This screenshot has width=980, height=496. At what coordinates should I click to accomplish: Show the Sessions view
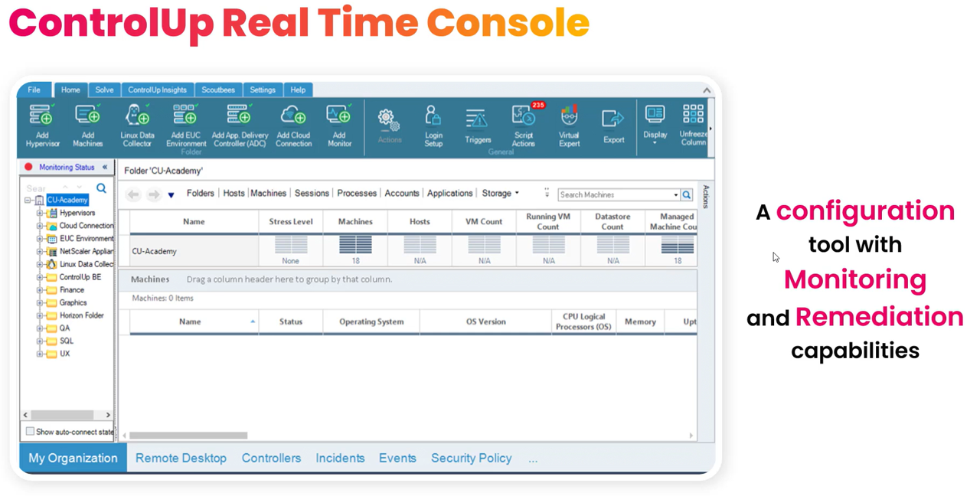point(312,194)
